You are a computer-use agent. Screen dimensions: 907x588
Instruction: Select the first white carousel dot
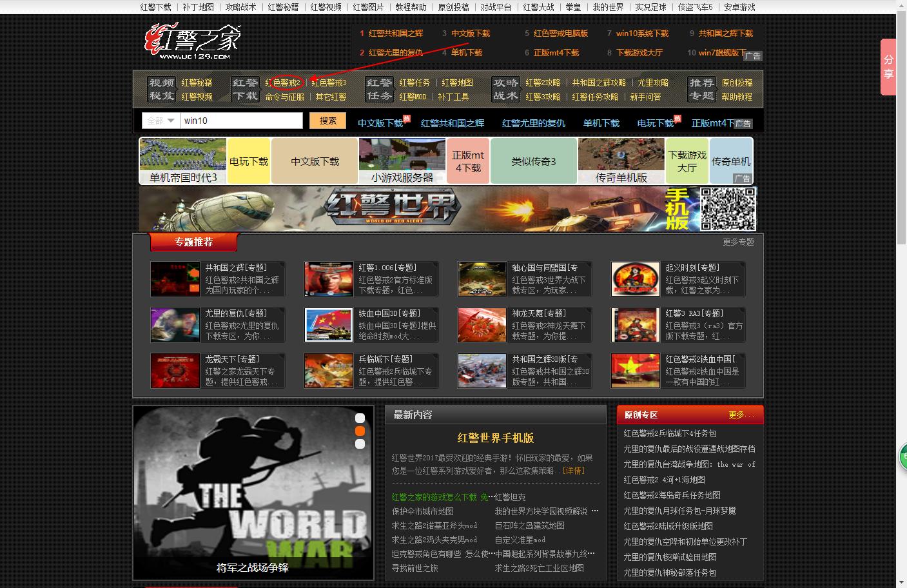(x=360, y=418)
